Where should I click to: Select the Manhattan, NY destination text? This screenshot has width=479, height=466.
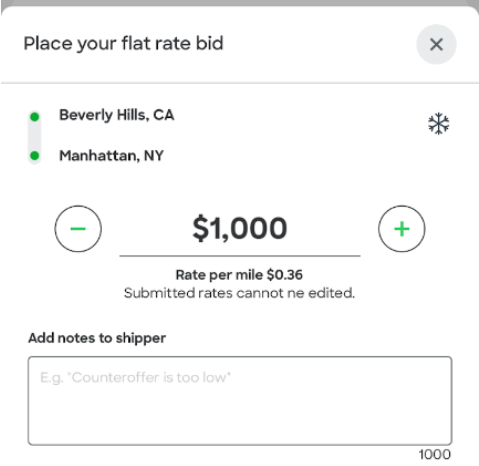(x=111, y=155)
